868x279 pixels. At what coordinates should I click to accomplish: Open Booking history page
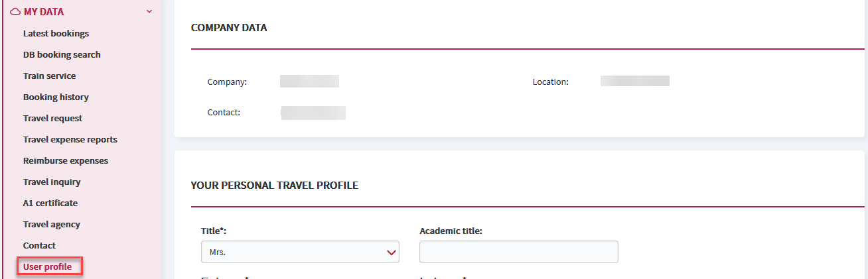(56, 97)
